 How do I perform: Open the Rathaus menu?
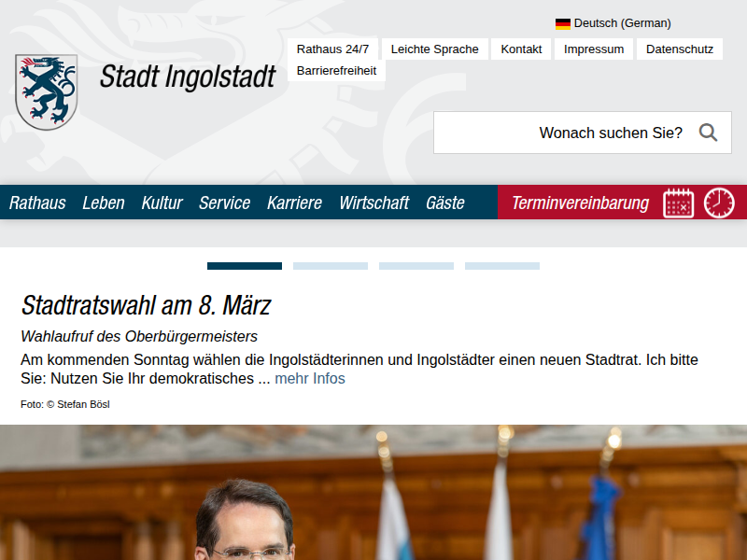click(x=37, y=203)
